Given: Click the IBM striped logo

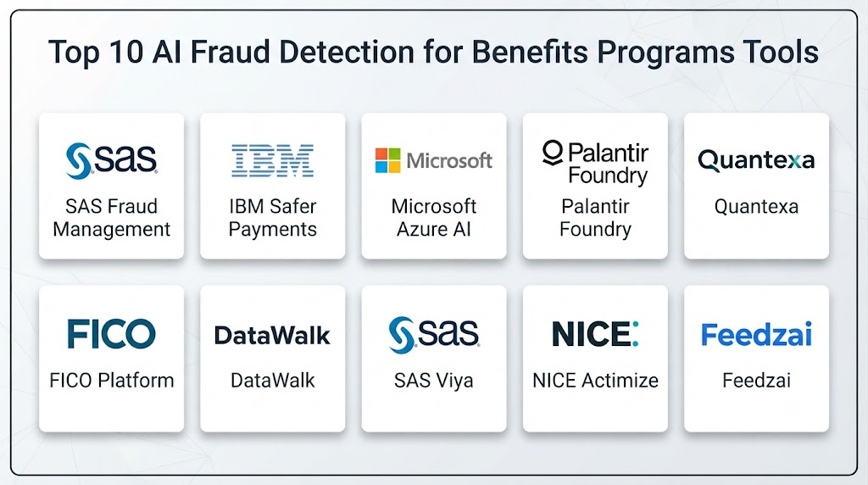Looking at the screenshot, I should click(272, 160).
